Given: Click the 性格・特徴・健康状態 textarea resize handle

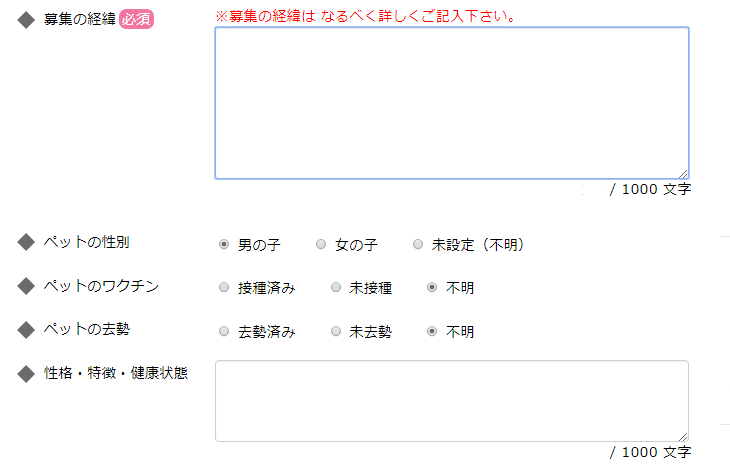Looking at the screenshot, I should click(683, 436).
